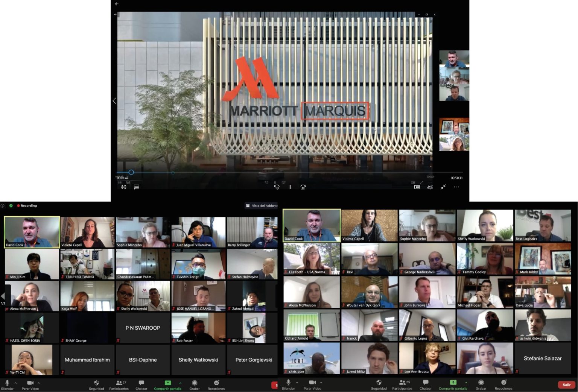
Task: Switch to Vista del hablante view
Action: pos(262,206)
